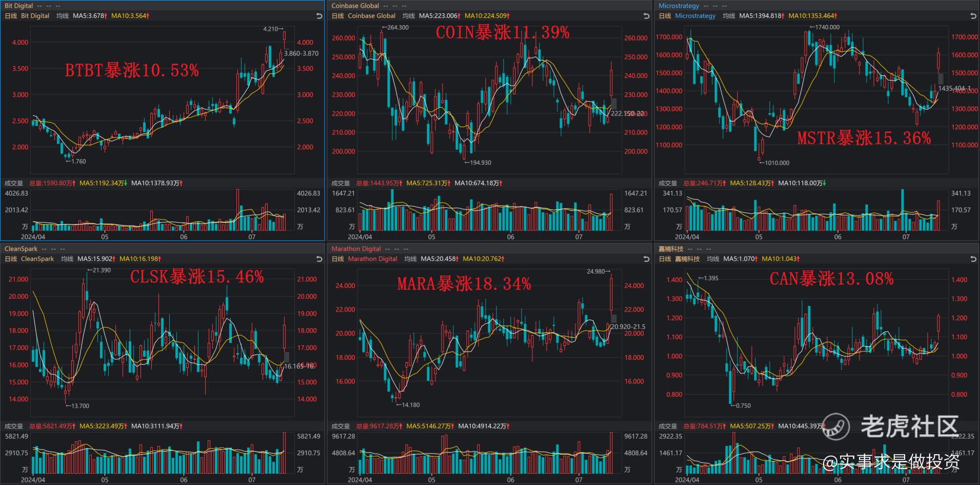The width and height of the screenshot is (980, 485).
Task: Click the 均线 indicator label in the Bit Digital panel
Action: coord(63,16)
